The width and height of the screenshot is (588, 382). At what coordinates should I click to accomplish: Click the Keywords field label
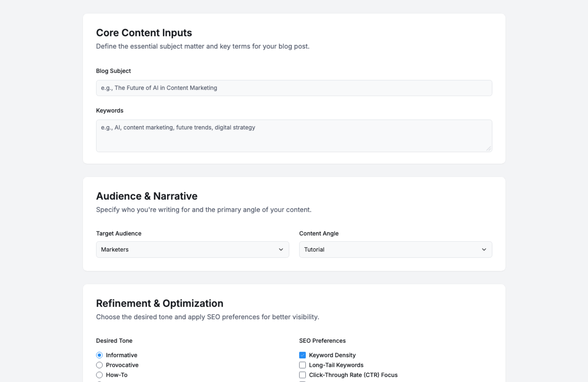[110, 110]
